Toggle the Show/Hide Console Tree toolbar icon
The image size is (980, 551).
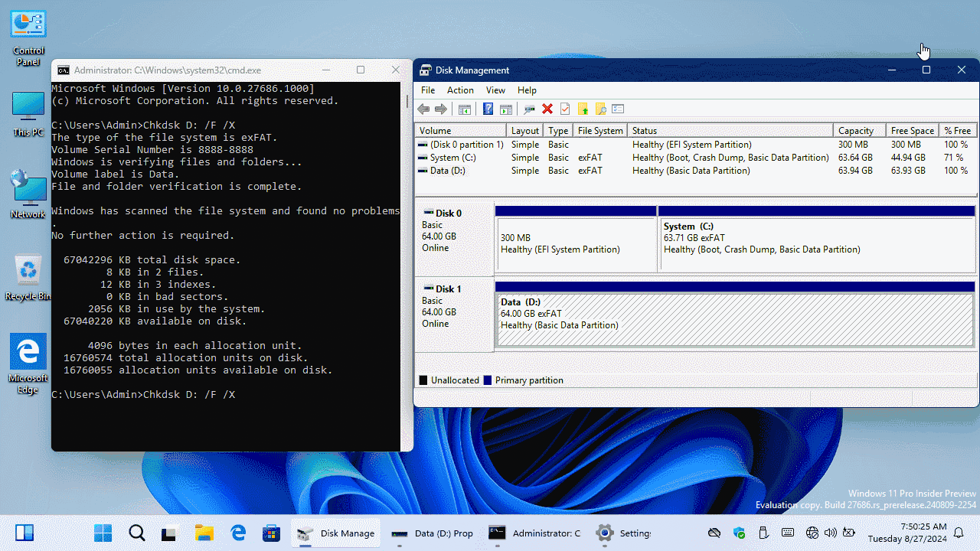pyautogui.click(x=465, y=109)
